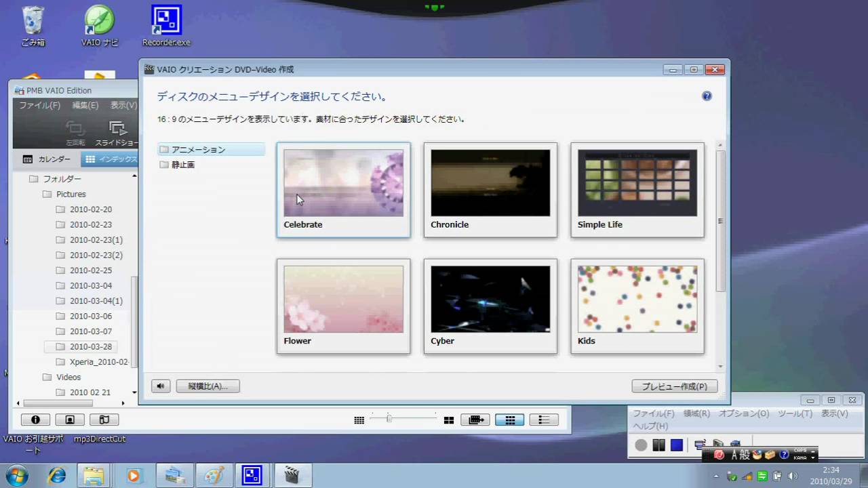868x488 pixels.
Task: Click the info button at PMB bottom
Action: pyautogui.click(x=35, y=420)
